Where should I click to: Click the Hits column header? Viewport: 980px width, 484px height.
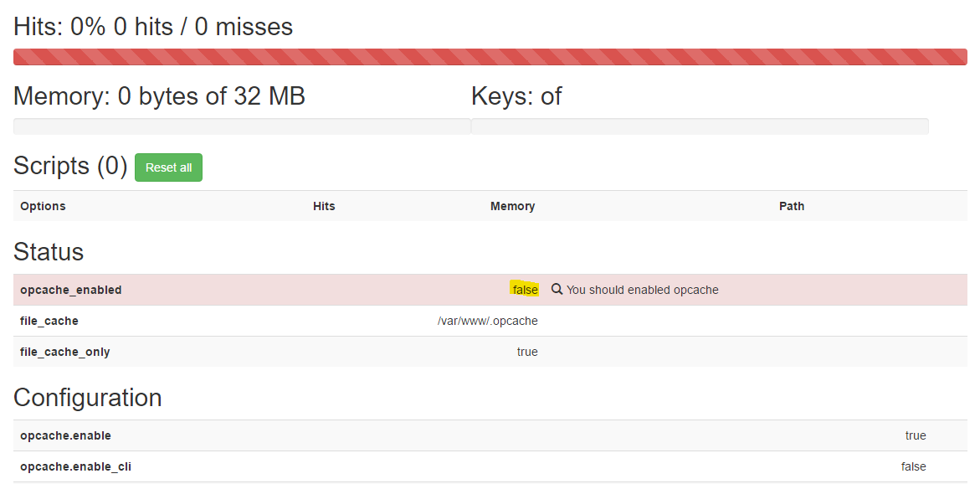pyautogui.click(x=324, y=206)
